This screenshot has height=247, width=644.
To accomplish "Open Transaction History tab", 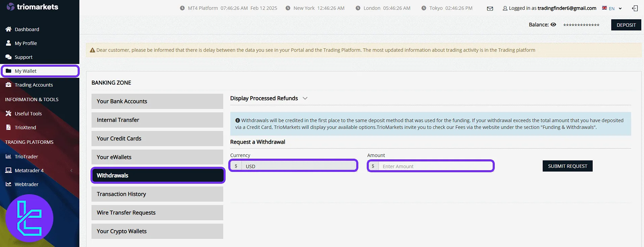I will click(157, 194).
